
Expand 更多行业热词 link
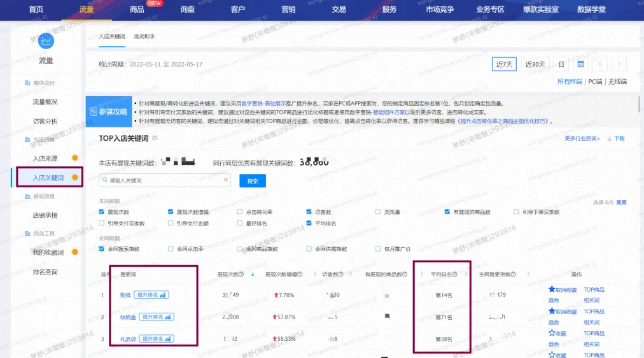tap(582, 138)
